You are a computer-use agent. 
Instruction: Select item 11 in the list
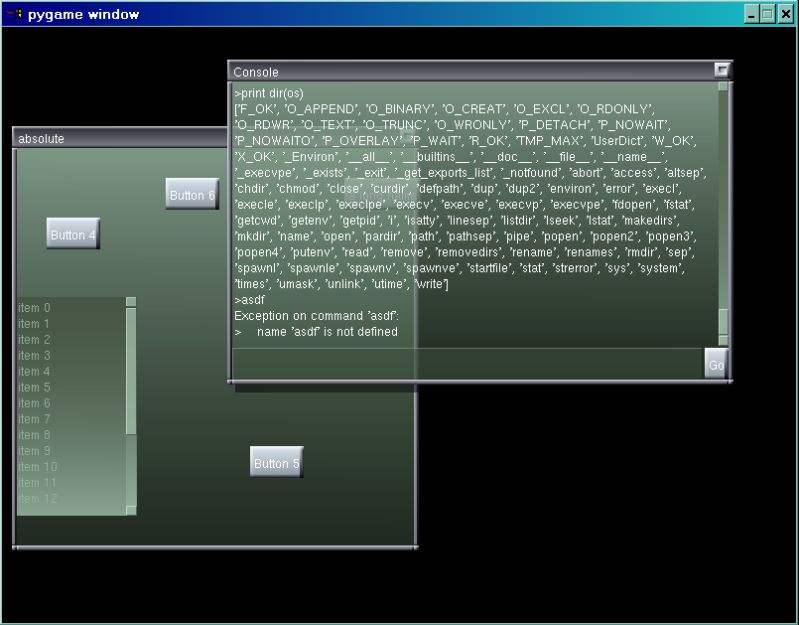[71, 482]
